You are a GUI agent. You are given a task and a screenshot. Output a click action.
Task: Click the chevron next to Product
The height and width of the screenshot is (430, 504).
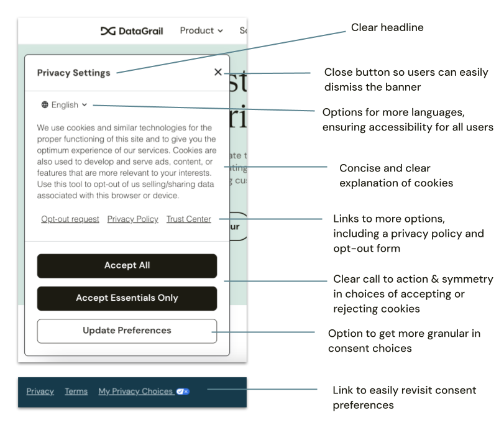220,30
